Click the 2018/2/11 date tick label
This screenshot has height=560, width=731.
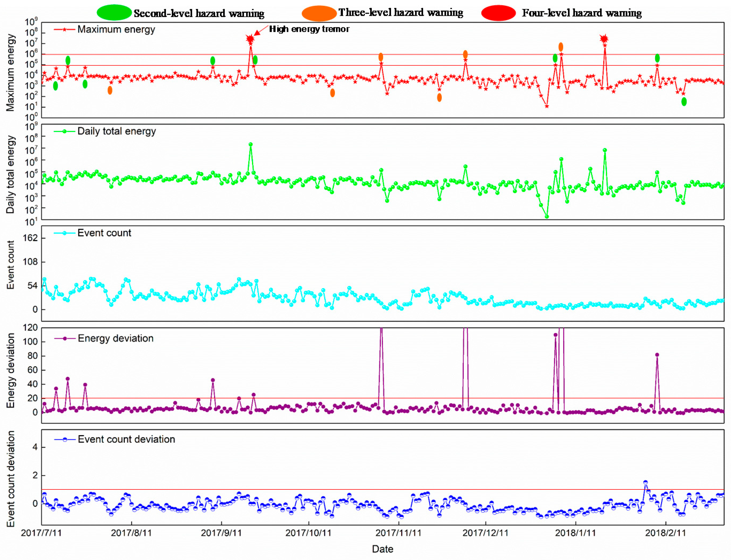[x=665, y=533]
